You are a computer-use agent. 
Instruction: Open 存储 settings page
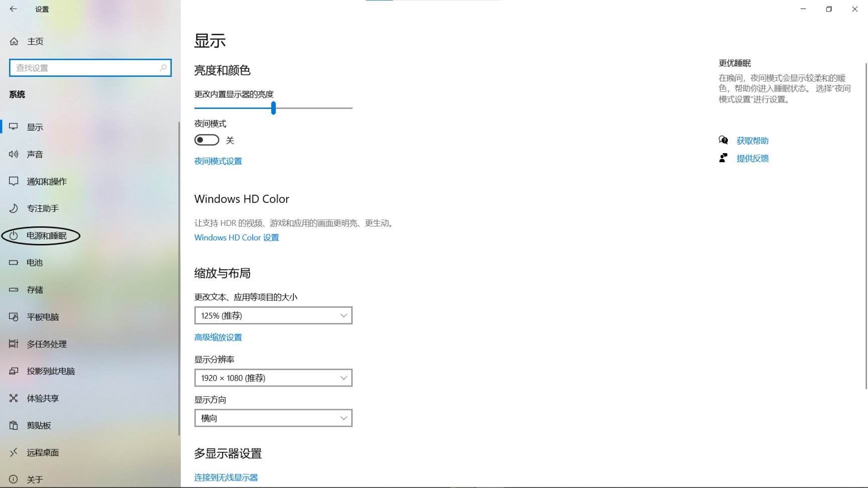(35, 290)
